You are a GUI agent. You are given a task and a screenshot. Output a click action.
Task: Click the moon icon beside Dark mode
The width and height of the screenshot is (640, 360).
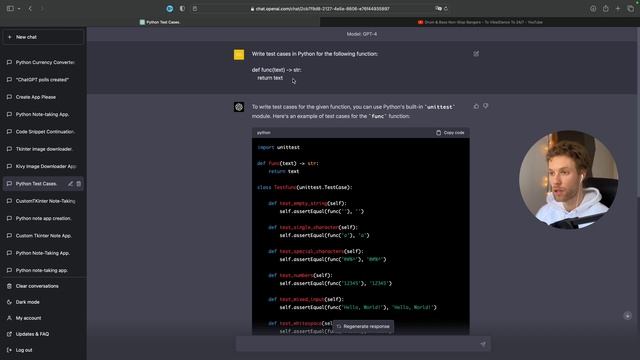(9, 302)
